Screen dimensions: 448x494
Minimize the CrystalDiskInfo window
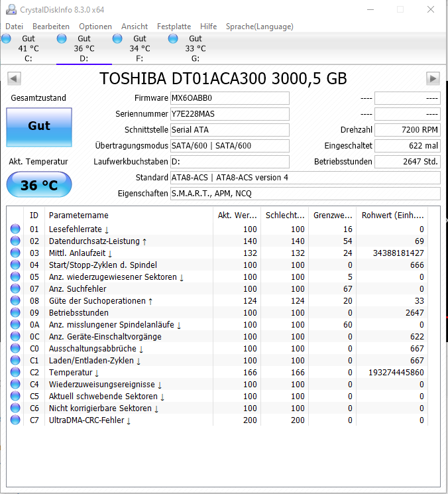pos(370,9)
